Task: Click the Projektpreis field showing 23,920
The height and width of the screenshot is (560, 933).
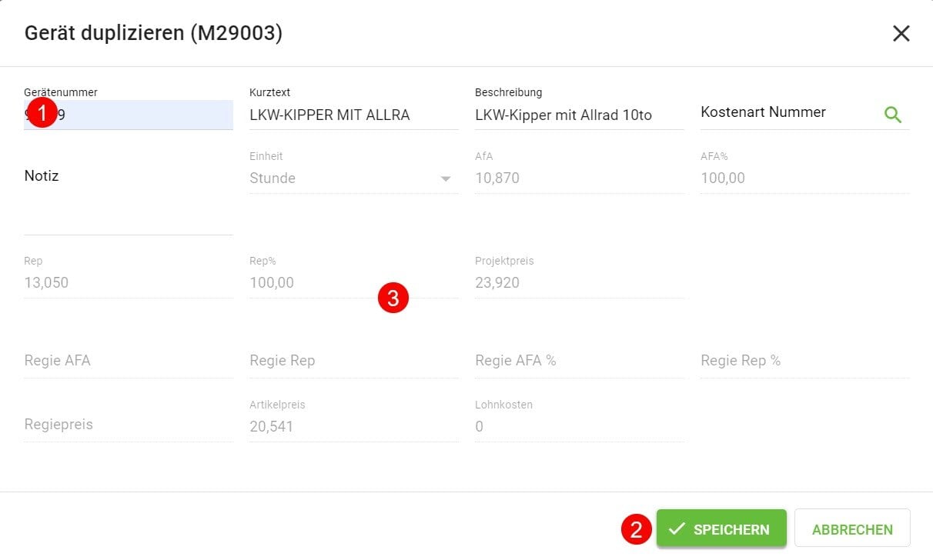Action: tap(578, 282)
